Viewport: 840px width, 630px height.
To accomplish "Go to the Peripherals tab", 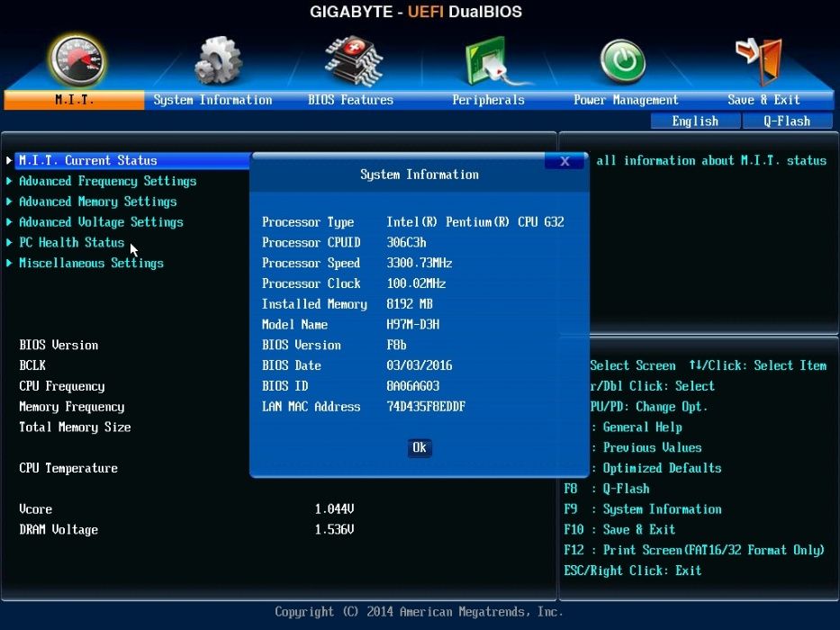I will pos(488,100).
